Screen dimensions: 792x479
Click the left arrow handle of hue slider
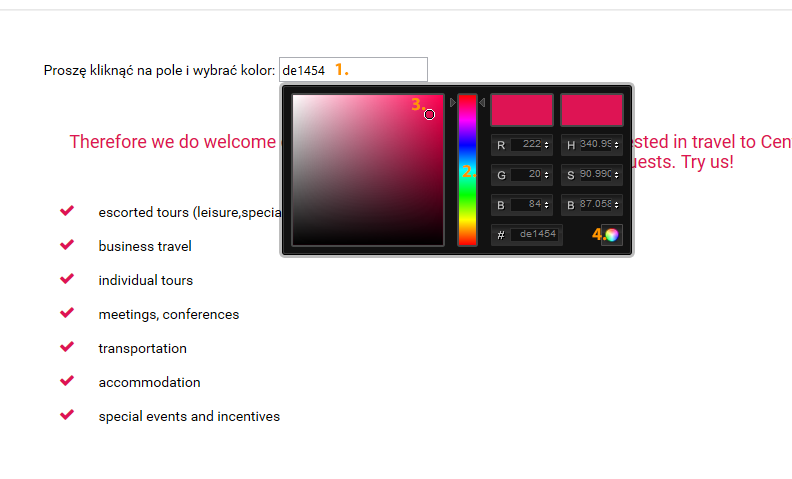[x=453, y=103]
